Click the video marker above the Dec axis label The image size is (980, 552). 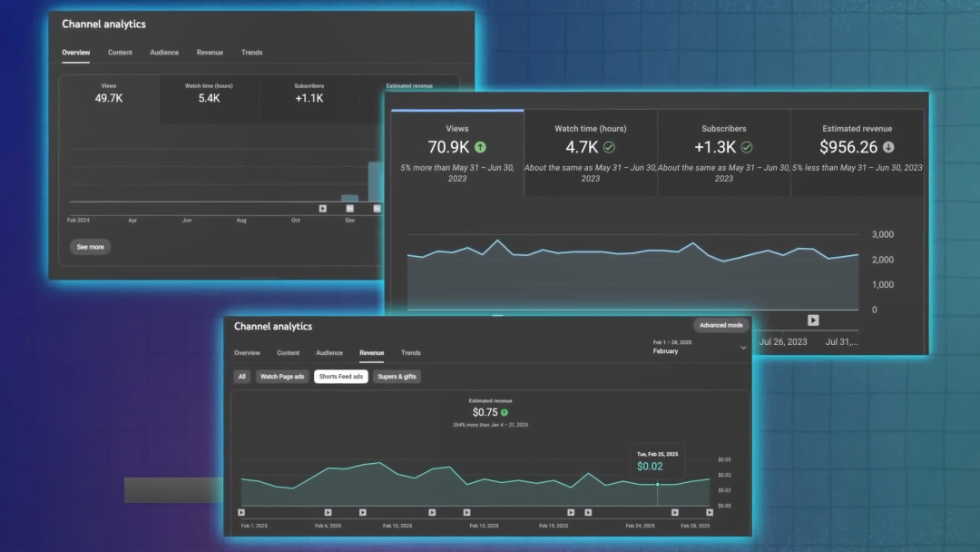(x=350, y=208)
